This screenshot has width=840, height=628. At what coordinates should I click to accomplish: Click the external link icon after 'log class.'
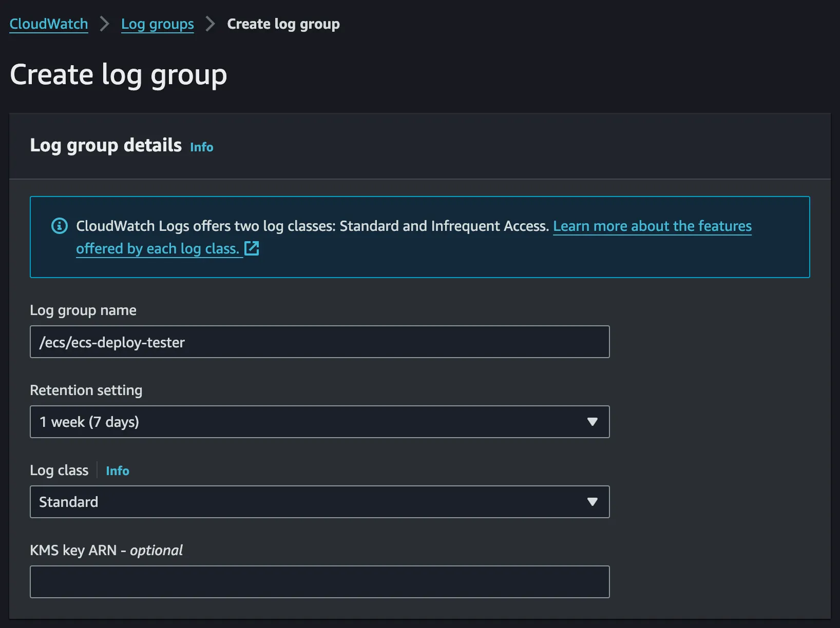coord(252,248)
